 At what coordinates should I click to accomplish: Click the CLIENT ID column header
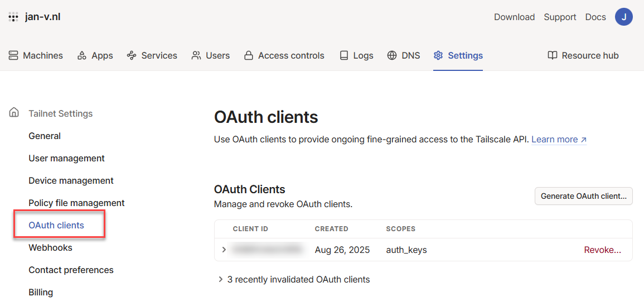(x=250, y=229)
